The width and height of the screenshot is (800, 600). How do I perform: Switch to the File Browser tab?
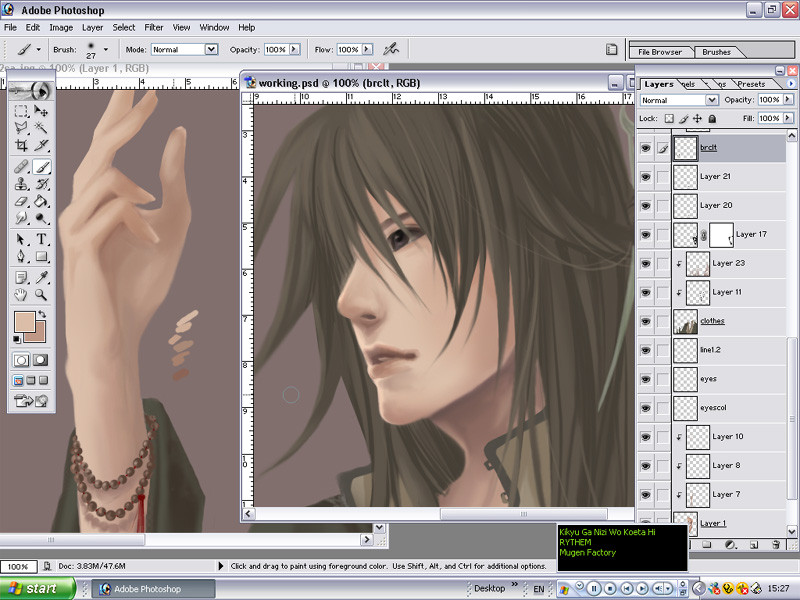point(660,52)
